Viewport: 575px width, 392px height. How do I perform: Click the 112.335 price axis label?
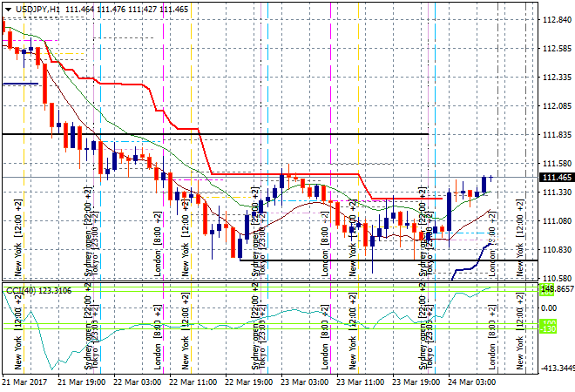(x=557, y=78)
